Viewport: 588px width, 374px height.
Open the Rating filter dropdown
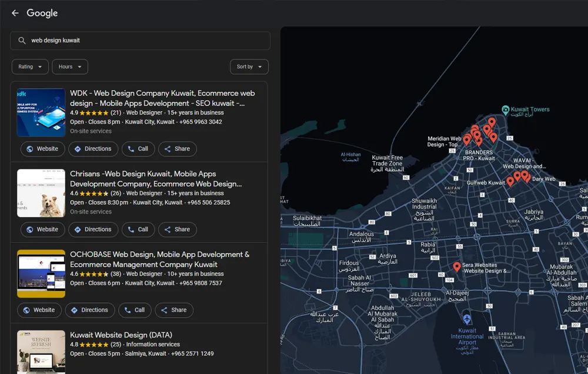30,67
